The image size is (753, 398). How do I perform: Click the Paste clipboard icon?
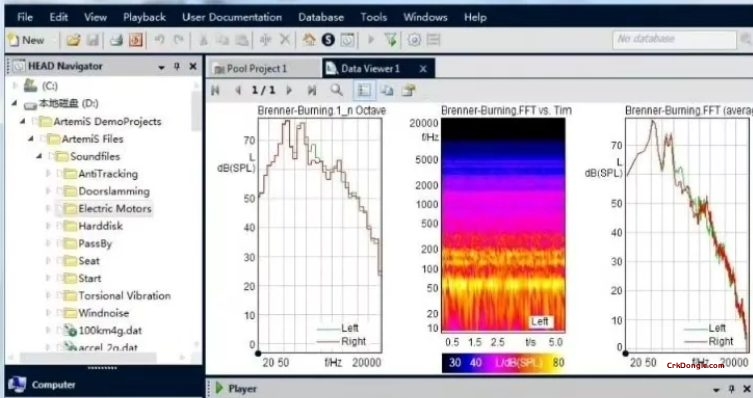coord(243,40)
